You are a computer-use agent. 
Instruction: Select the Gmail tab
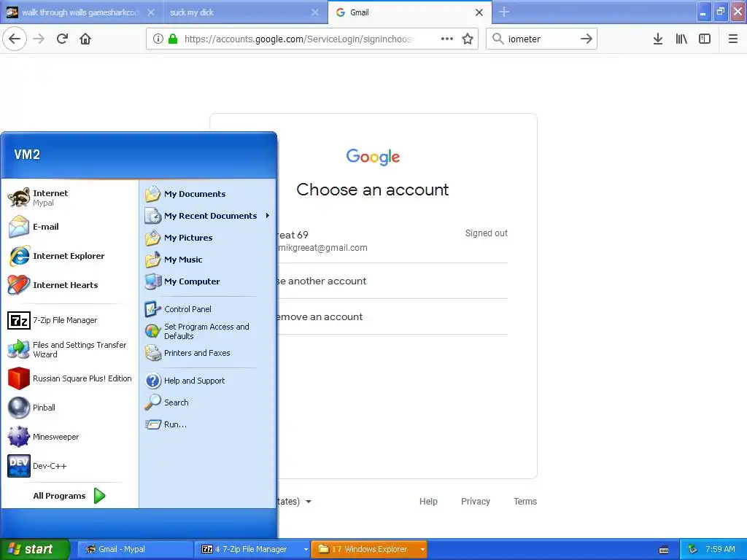[x=410, y=12]
